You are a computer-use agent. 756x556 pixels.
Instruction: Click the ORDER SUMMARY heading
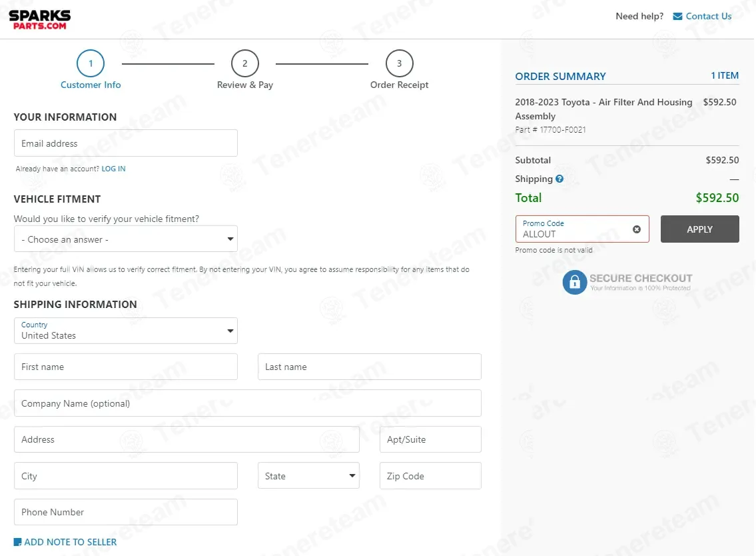tap(560, 76)
